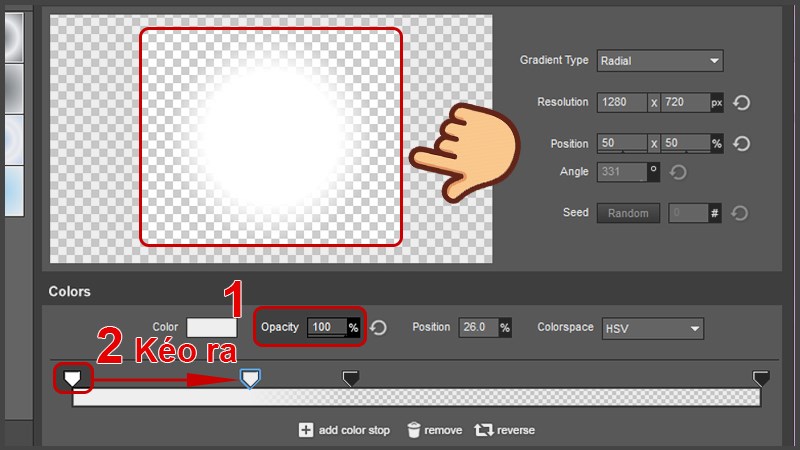Click the add color stop button
Image resolution: width=800 pixels, height=450 pixels.
(x=344, y=430)
